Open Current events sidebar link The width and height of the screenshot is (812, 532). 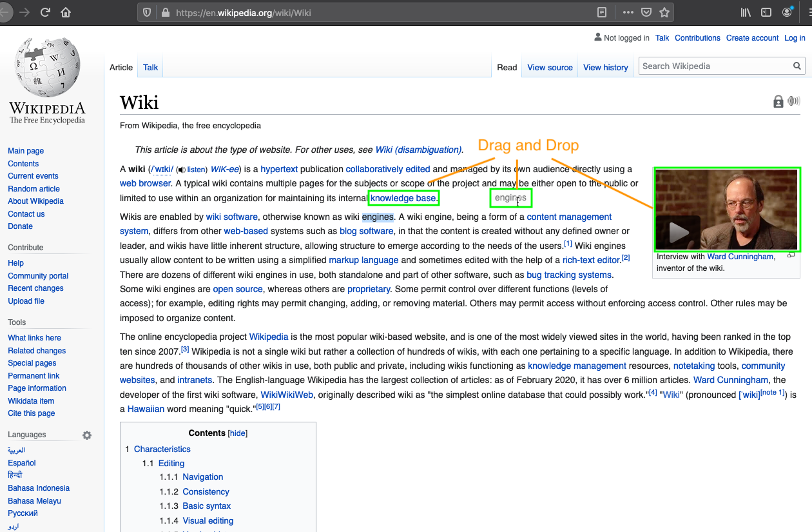33,176
